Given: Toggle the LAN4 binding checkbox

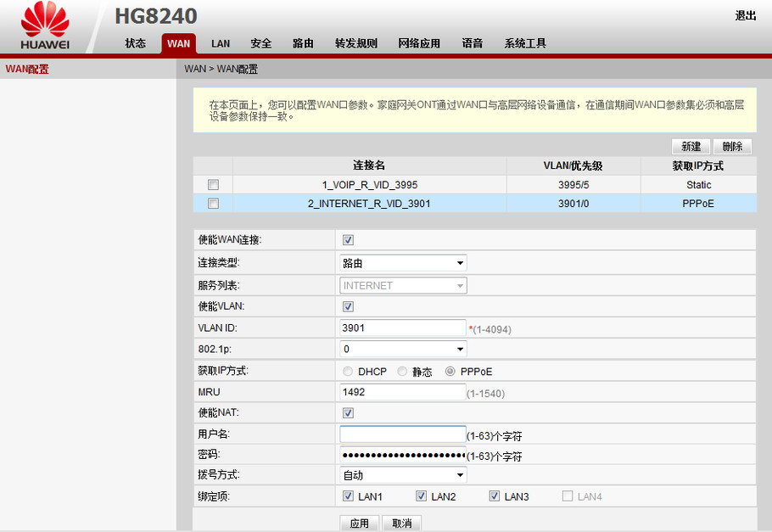Looking at the screenshot, I should 568,496.
